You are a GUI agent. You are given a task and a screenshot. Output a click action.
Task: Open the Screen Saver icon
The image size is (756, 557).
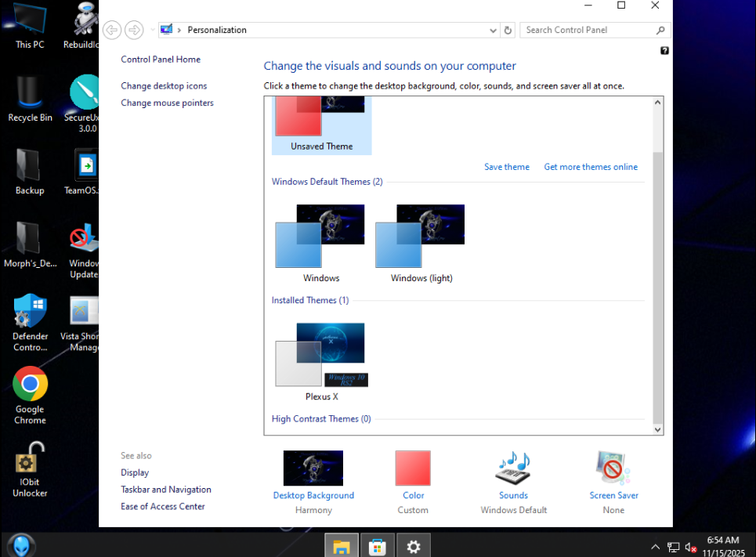tap(613, 468)
